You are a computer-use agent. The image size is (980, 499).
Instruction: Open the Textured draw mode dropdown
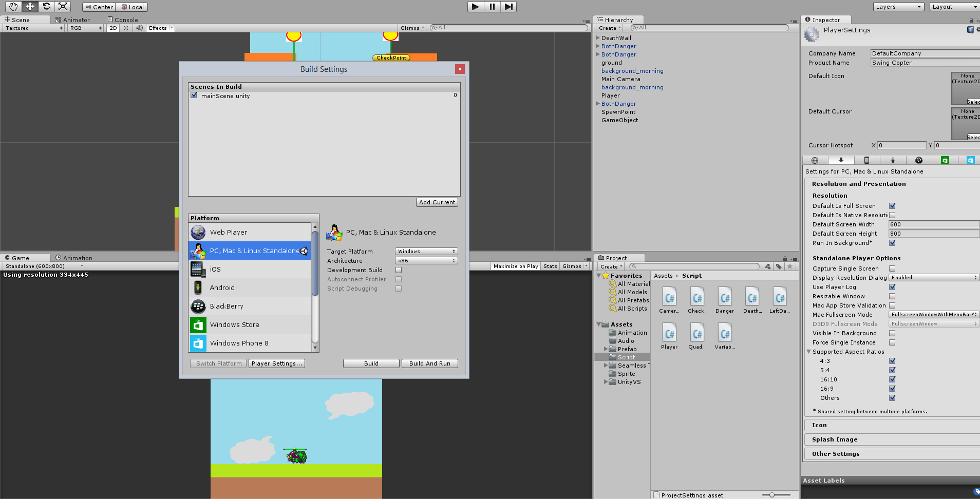tap(33, 28)
